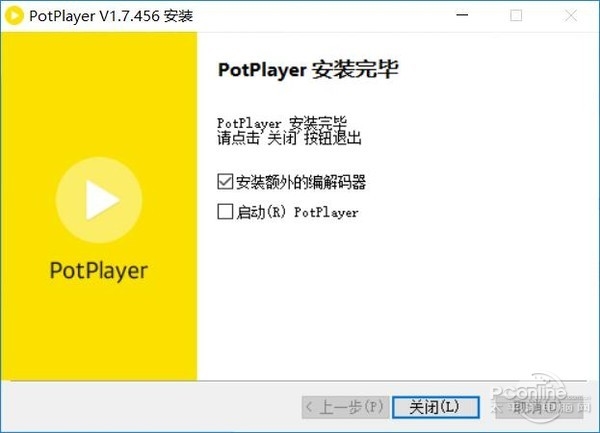Click the disabled 上一步(P) button

coord(346,407)
